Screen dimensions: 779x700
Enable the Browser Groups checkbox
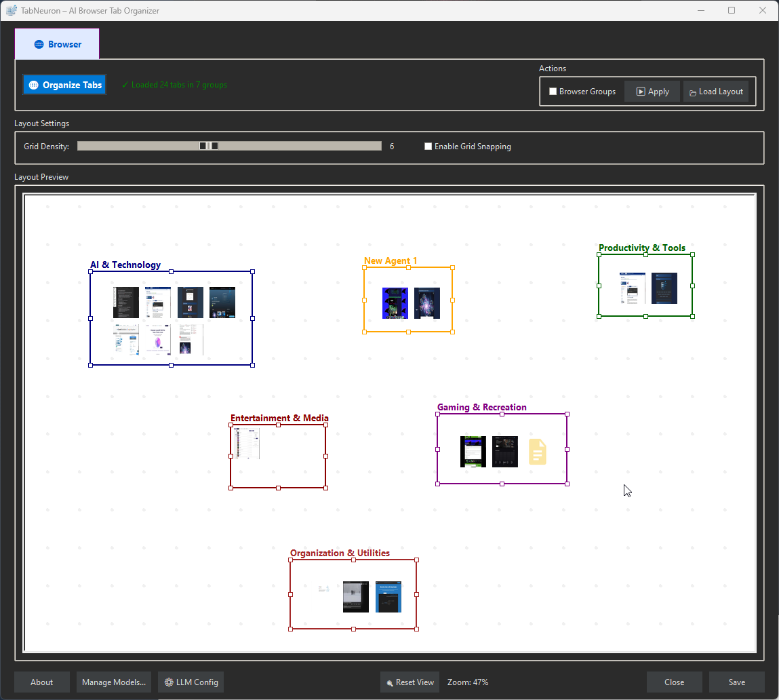553,91
